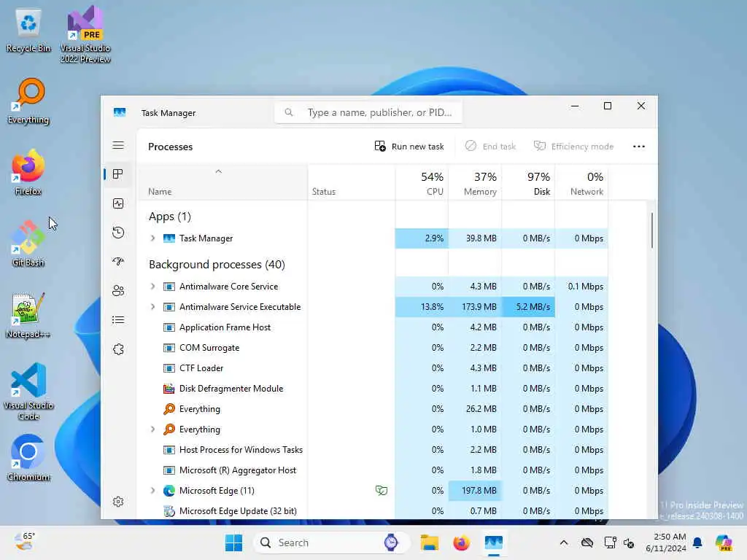Open the Users page sidebar icon

tap(118, 291)
